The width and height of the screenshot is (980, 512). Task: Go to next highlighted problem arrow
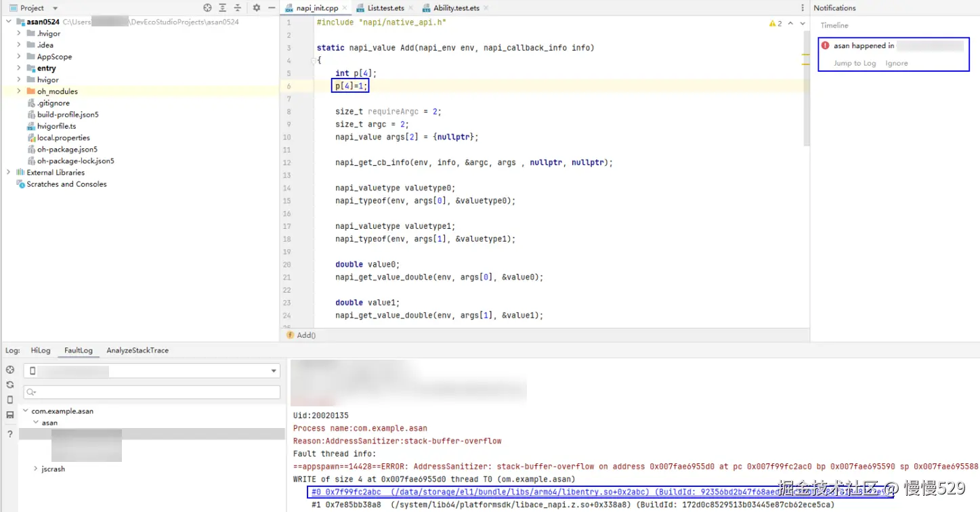click(803, 24)
